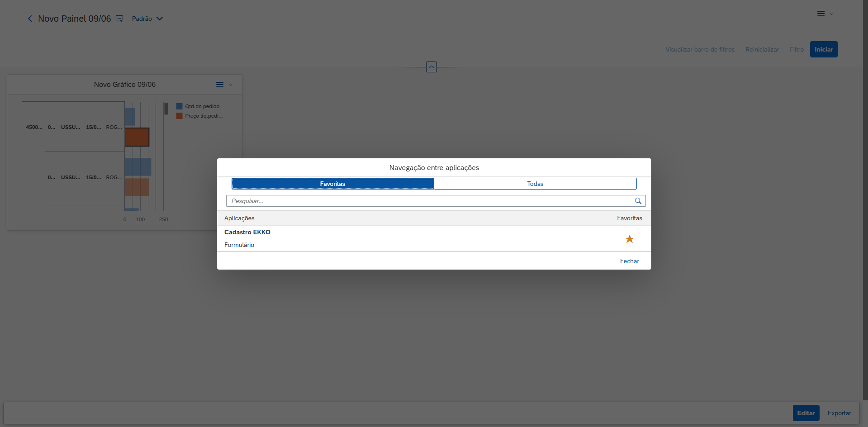
Task: Click Visualizar barra de filtros link
Action: (x=700, y=49)
